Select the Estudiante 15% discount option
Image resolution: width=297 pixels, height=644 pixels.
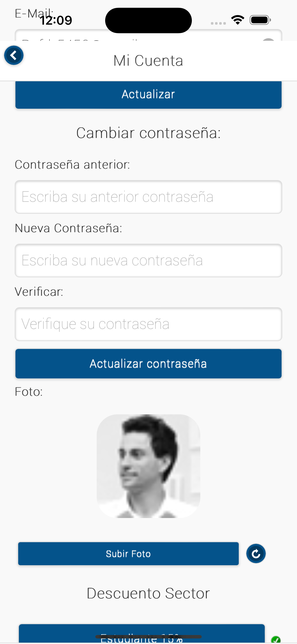click(142, 635)
